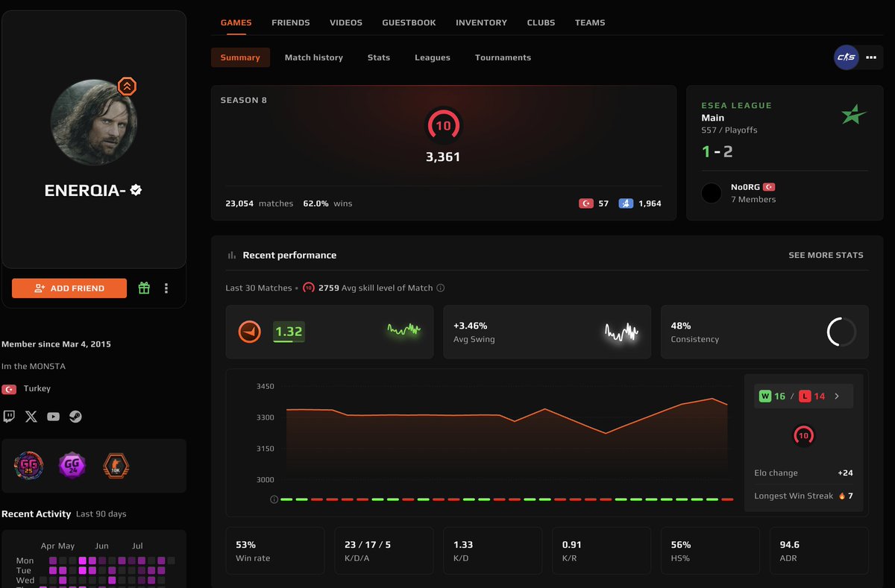Viewport: 895px width, 588px height.
Task: Select the Match history sub-tab
Action: pyautogui.click(x=314, y=57)
